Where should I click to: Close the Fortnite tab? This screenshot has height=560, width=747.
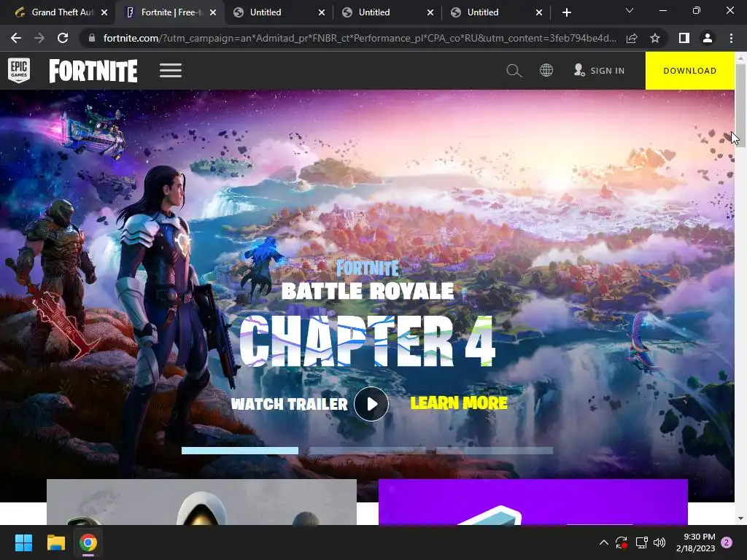pyautogui.click(x=213, y=12)
